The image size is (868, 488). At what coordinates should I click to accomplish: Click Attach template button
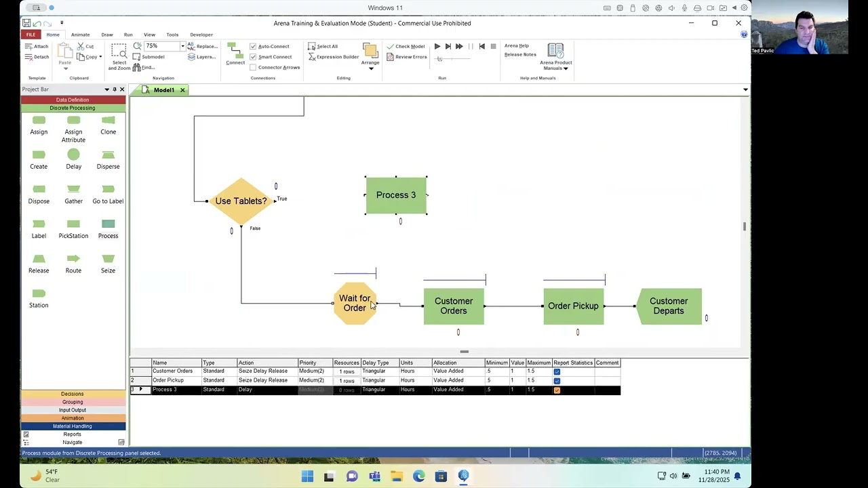(x=37, y=46)
